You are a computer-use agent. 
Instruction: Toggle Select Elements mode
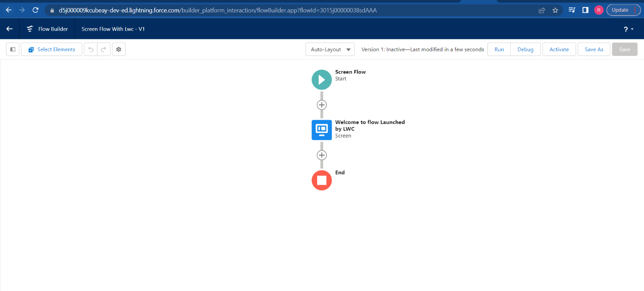(x=52, y=49)
